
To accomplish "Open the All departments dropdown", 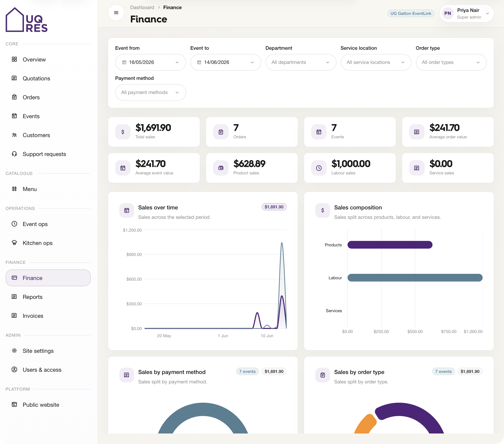I will pos(301,62).
